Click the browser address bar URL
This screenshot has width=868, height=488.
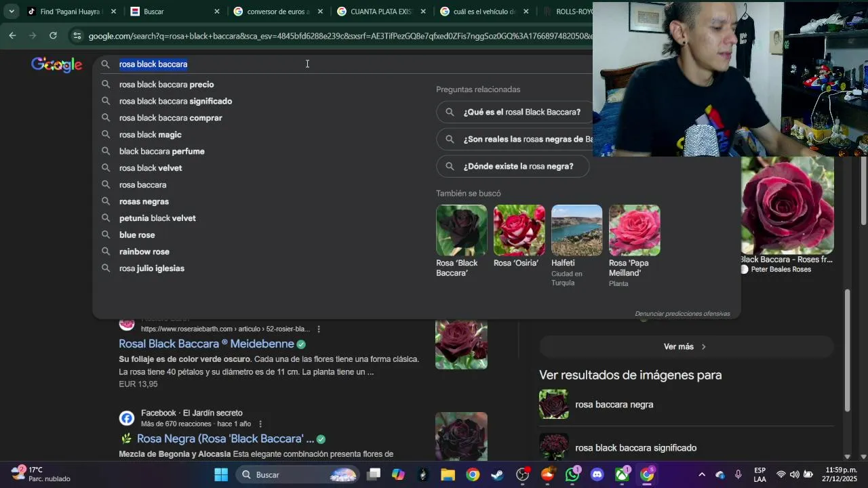tap(339, 36)
